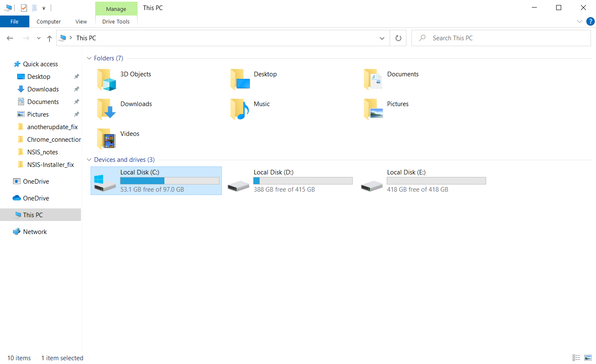Open Desktop in Quick access sidebar

coord(39,77)
